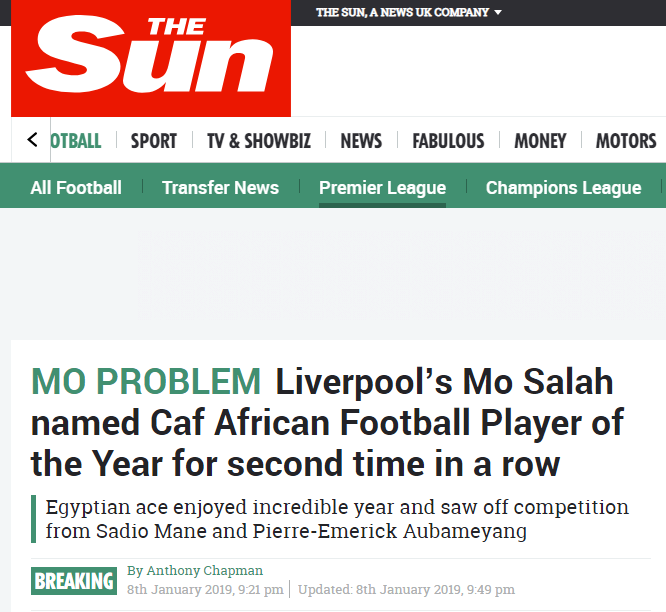Click the left arrow in navigation bar
Image resolution: width=666 pixels, height=612 pixels.
click(32, 140)
